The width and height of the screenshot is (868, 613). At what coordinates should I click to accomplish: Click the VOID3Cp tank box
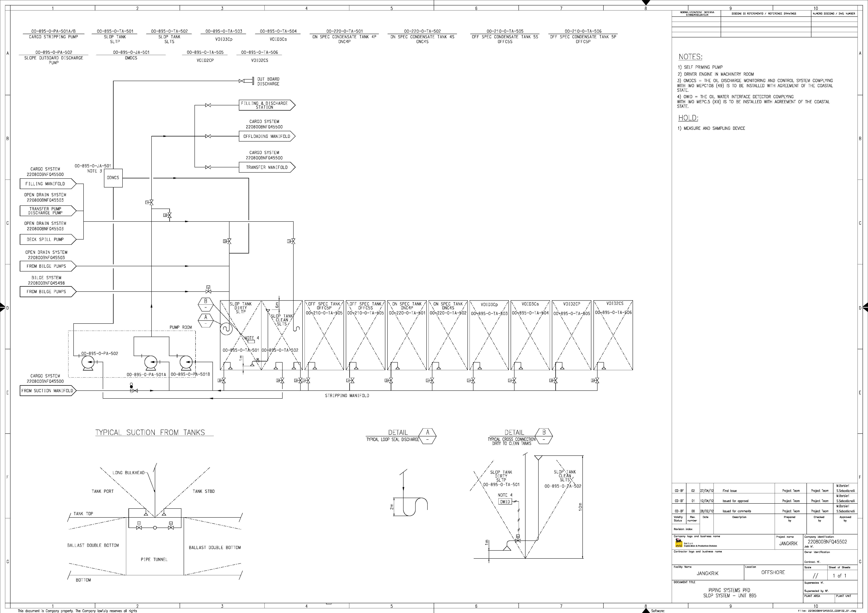pos(489,335)
